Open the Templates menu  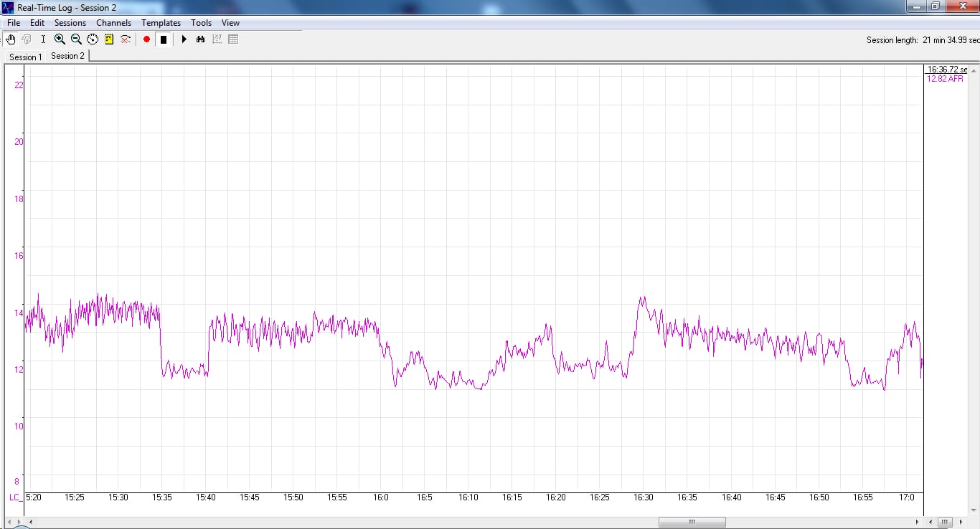pyautogui.click(x=161, y=23)
